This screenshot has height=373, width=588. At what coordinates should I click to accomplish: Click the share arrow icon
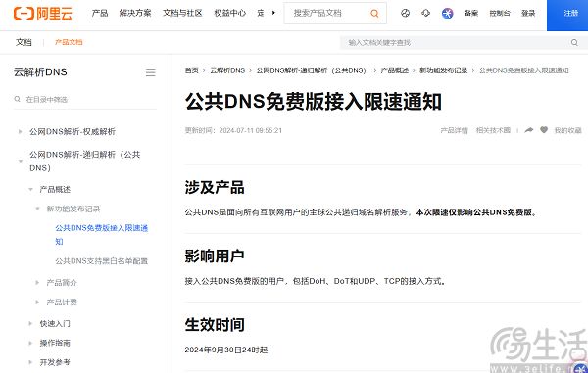(529, 130)
